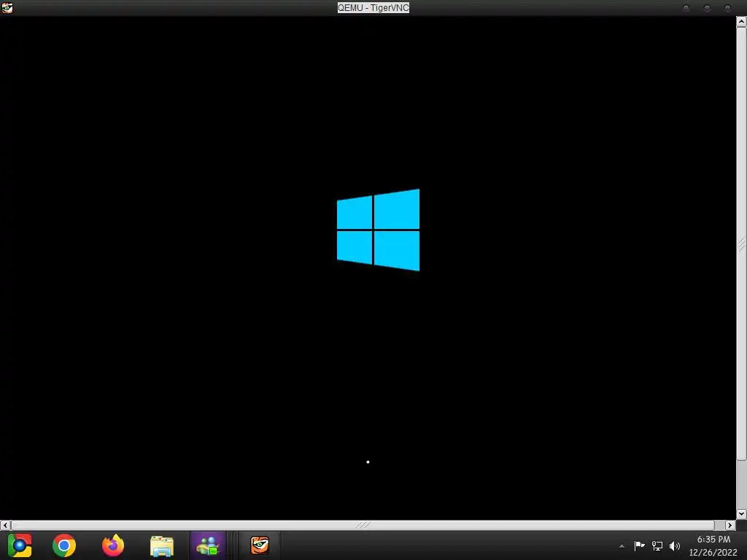
Task: Click the vertical scrollbar up arrow
Action: (741, 21)
